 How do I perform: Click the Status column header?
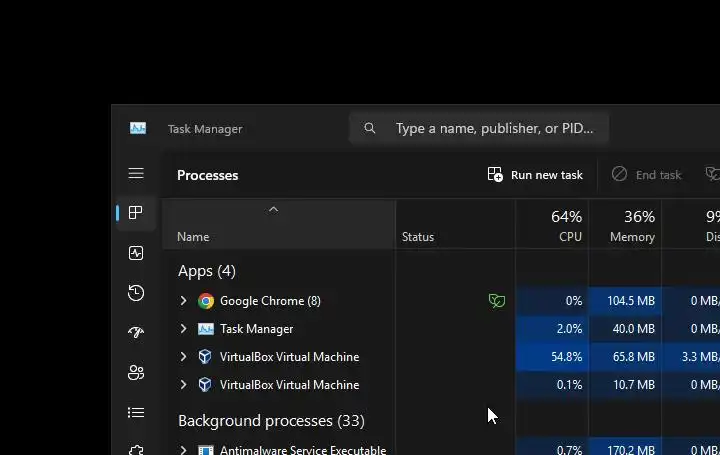418,237
